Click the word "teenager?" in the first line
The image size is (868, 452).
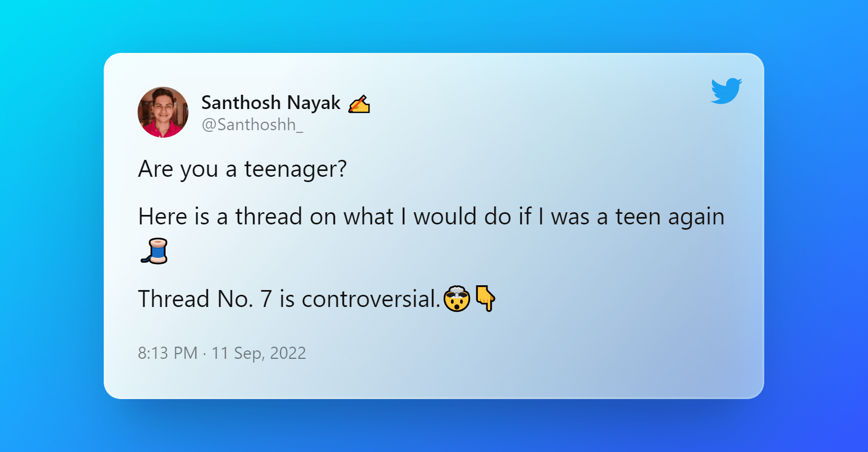pyautogui.click(x=295, y=170)
